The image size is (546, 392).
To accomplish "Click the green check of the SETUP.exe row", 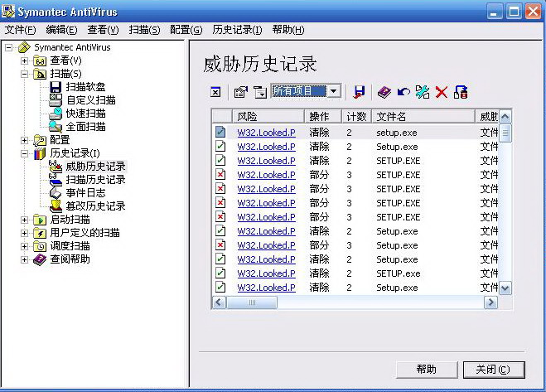I will [220, 273].
